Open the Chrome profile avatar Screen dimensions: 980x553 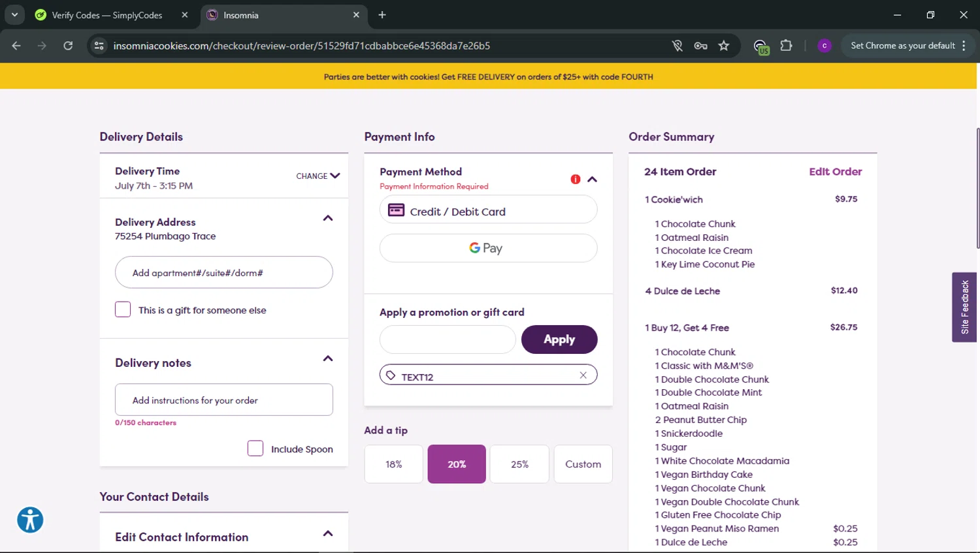(825, 46)
